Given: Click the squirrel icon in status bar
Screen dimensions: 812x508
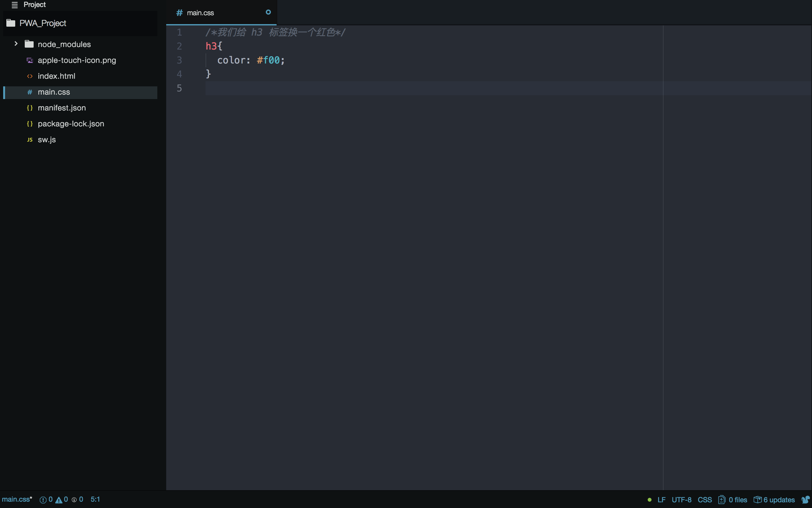Looking at the screenshot, I should 806,500.
